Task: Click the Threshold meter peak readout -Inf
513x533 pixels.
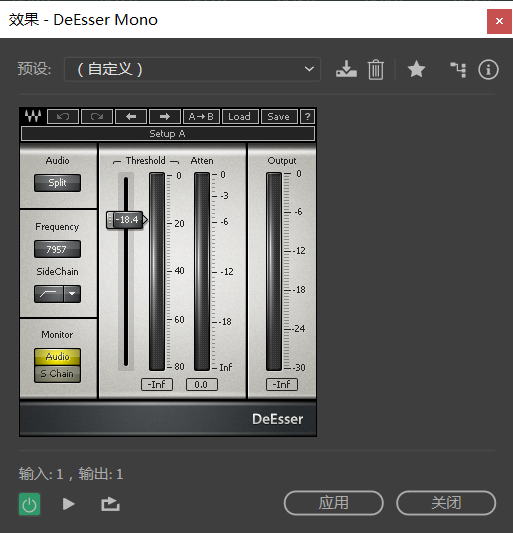Action: pyautogui.click(x=157, y=384)
